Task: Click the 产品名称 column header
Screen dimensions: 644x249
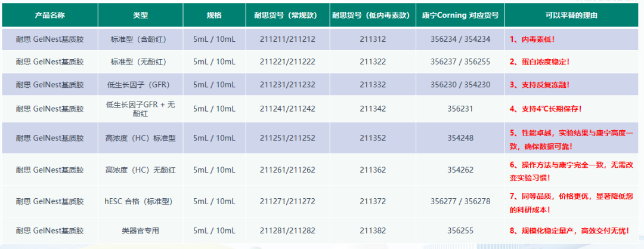Action: pos(49,16)
